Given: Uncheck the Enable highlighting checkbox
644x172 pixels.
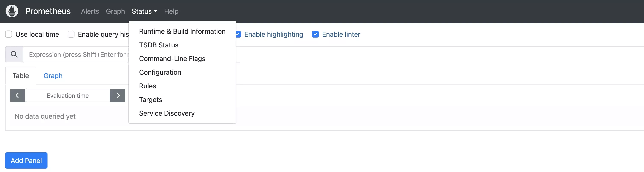Looking at the screenshot, I should coord(238,34).
